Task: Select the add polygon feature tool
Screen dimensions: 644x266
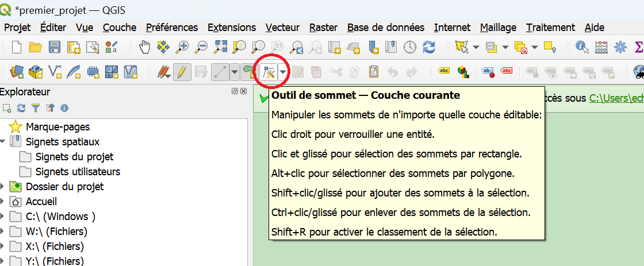Action: [x=248, y=72]
